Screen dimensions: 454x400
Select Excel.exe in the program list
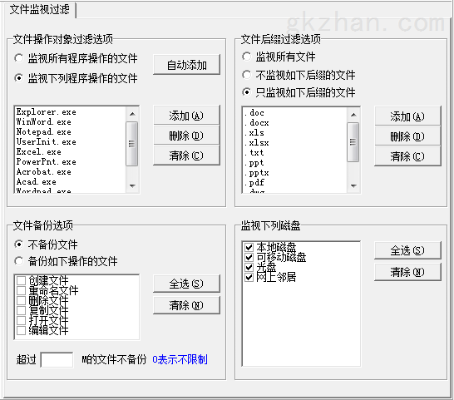click(x=39, y=152)
